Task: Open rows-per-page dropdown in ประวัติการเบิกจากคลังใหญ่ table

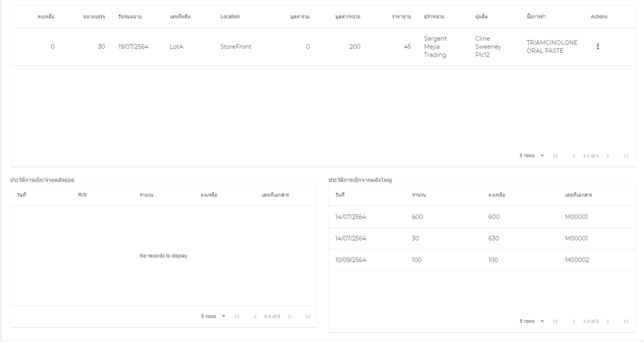Action: [x=531, y=321]
